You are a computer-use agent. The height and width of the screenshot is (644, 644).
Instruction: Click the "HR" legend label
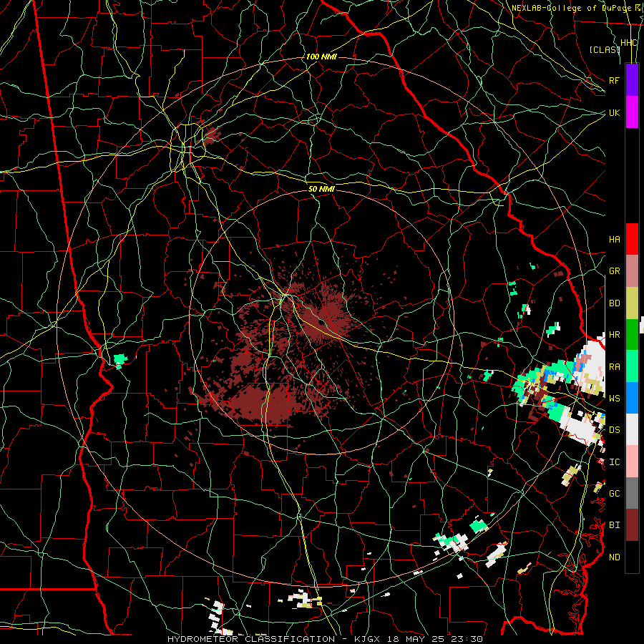point(615,335)
